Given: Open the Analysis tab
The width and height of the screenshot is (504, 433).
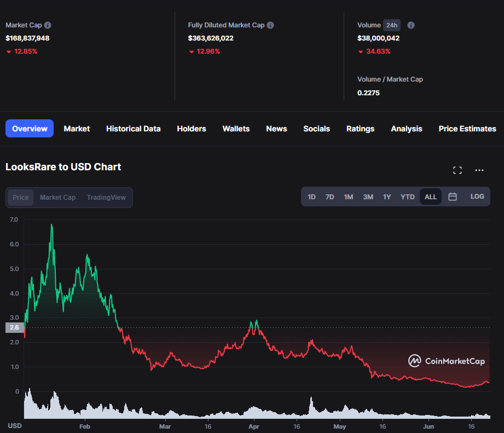Looking at the screenshot, I should click(x=406, y=129).
